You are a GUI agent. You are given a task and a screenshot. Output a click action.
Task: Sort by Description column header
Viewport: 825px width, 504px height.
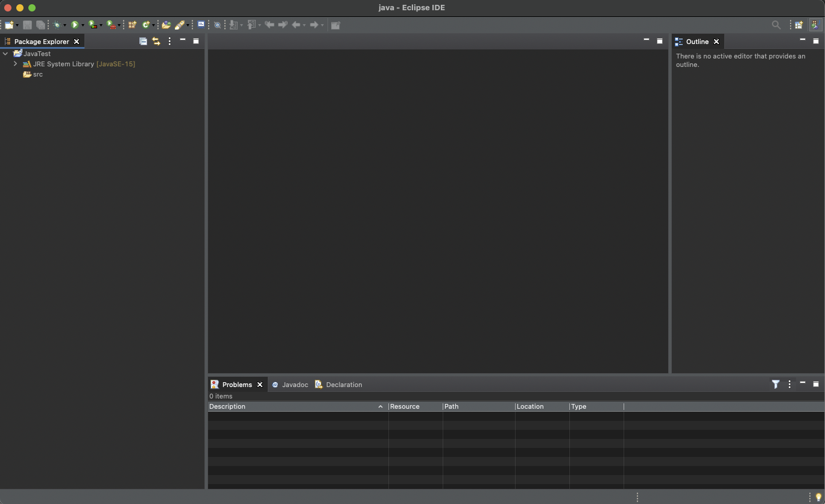coord(298,406)
